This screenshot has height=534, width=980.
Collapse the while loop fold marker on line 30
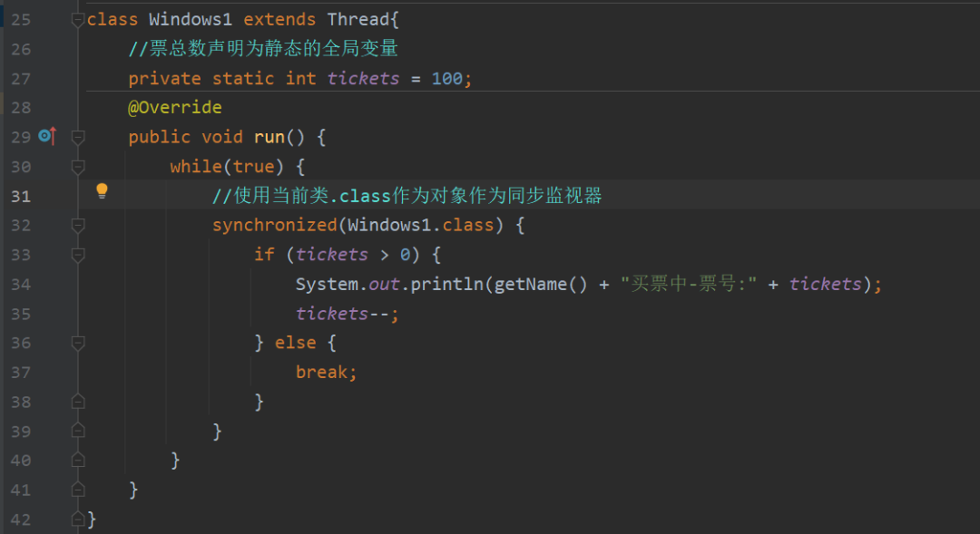(78, 167)
